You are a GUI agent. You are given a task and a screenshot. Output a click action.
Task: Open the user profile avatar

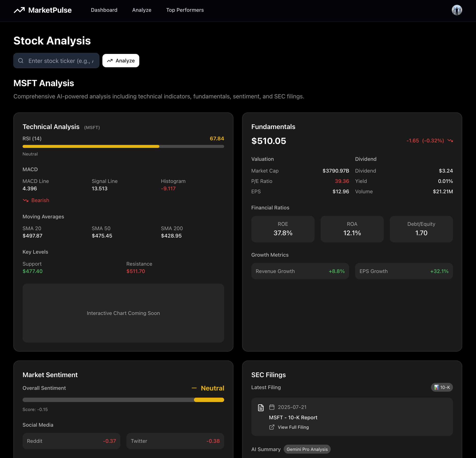click(457, 10)
